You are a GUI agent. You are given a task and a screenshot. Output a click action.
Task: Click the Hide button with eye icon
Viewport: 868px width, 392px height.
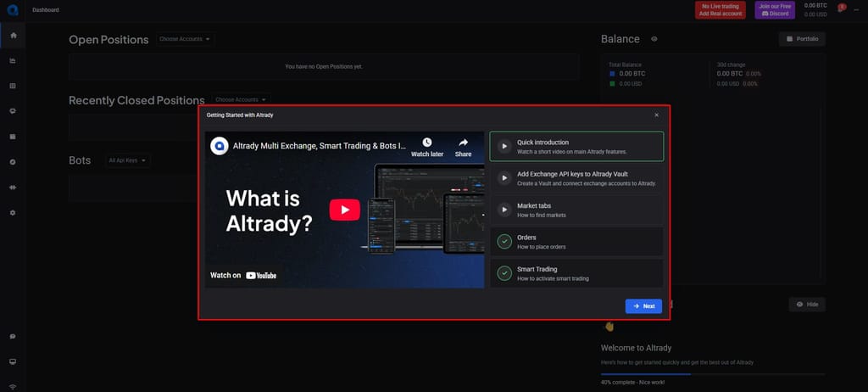pyautogui.click(x=807, y=305)
